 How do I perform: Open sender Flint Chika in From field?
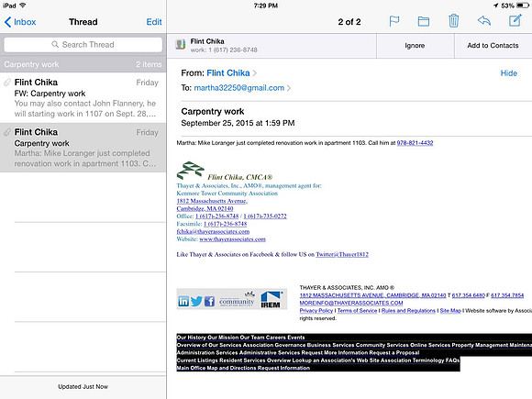(228, 73)
